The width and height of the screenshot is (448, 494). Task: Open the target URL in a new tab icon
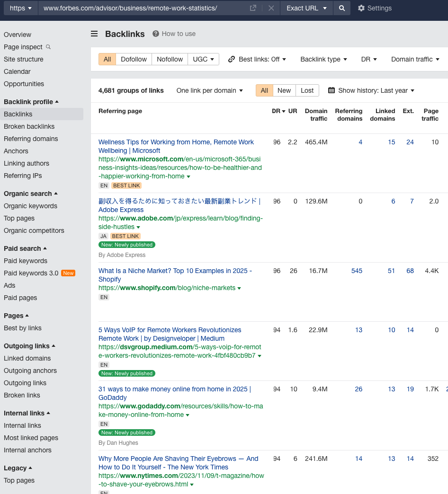[253, 8]
